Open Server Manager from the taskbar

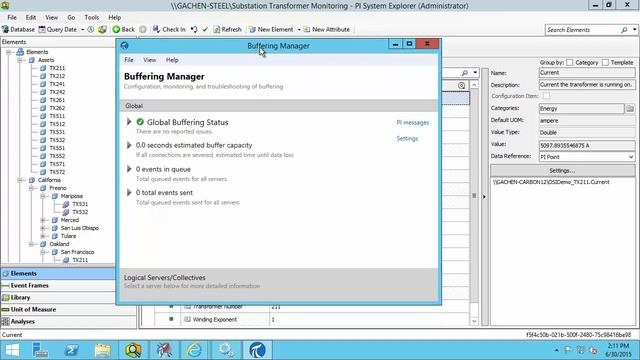pos(40,350)
